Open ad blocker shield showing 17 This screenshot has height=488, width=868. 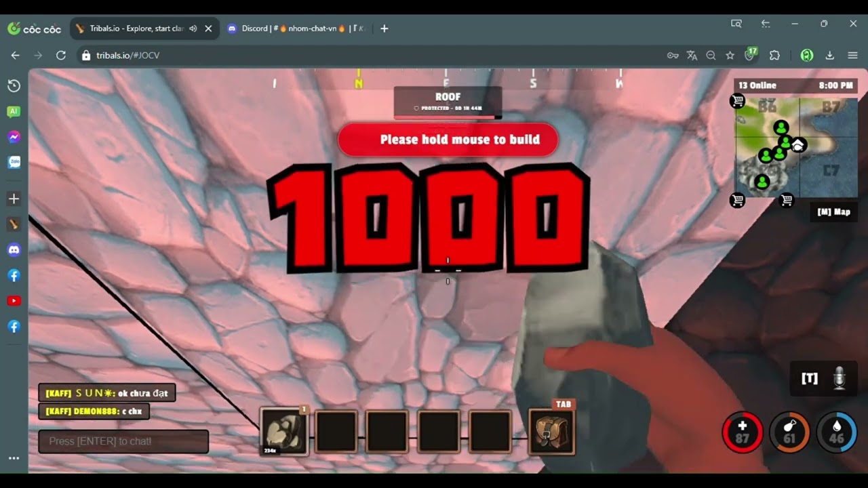click(751, 54)
